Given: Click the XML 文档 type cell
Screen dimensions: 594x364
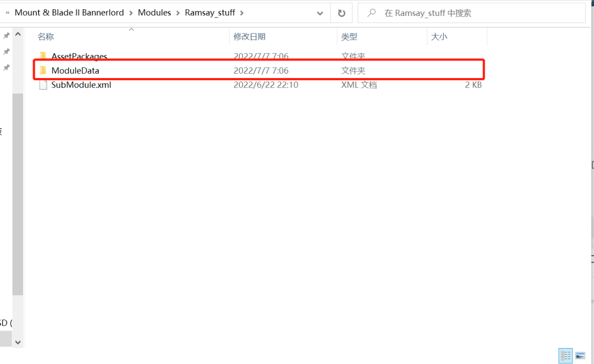Looking at the screenshot, I should [x=359, y=85].
